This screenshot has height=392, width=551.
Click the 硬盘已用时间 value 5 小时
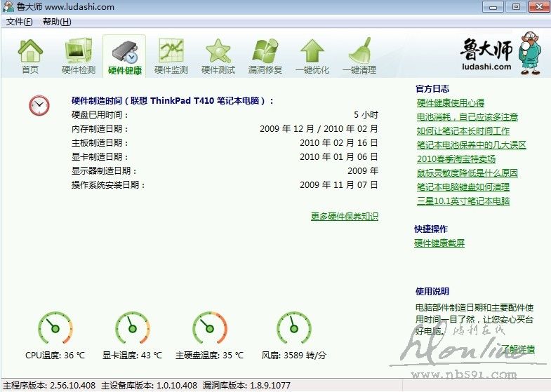click(366, 115)
